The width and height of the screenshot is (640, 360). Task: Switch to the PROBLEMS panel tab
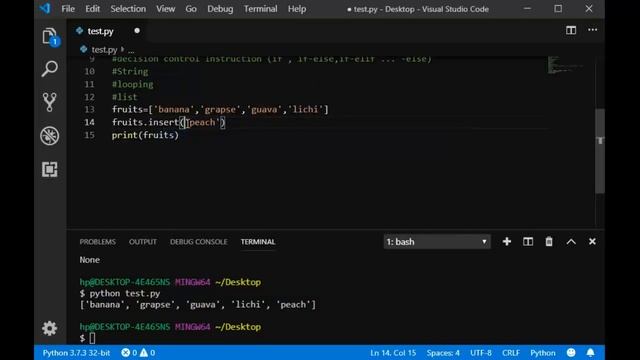pyautogui.click(x=98, y=242)
